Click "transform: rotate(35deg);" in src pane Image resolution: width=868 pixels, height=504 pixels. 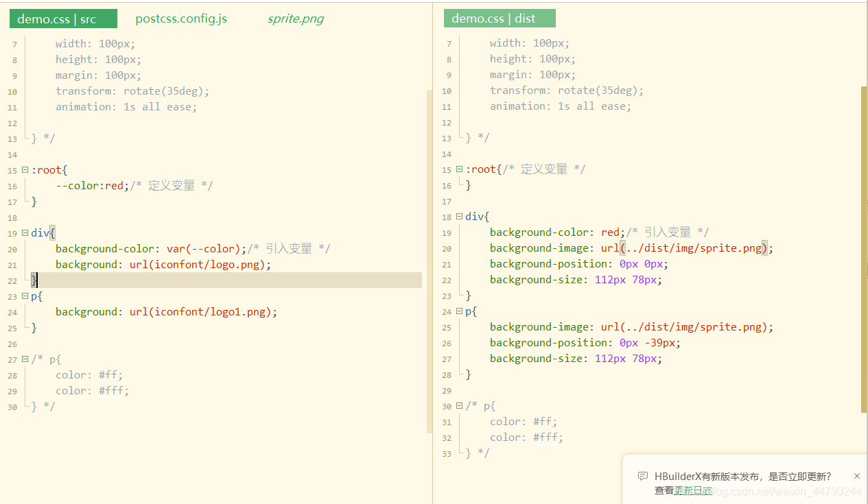click(132, 91)
